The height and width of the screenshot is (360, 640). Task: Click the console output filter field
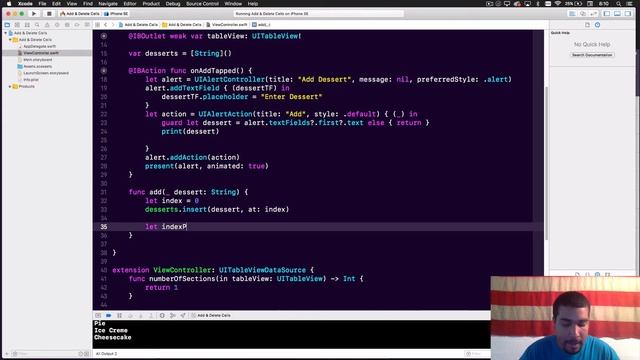(478, 354)
